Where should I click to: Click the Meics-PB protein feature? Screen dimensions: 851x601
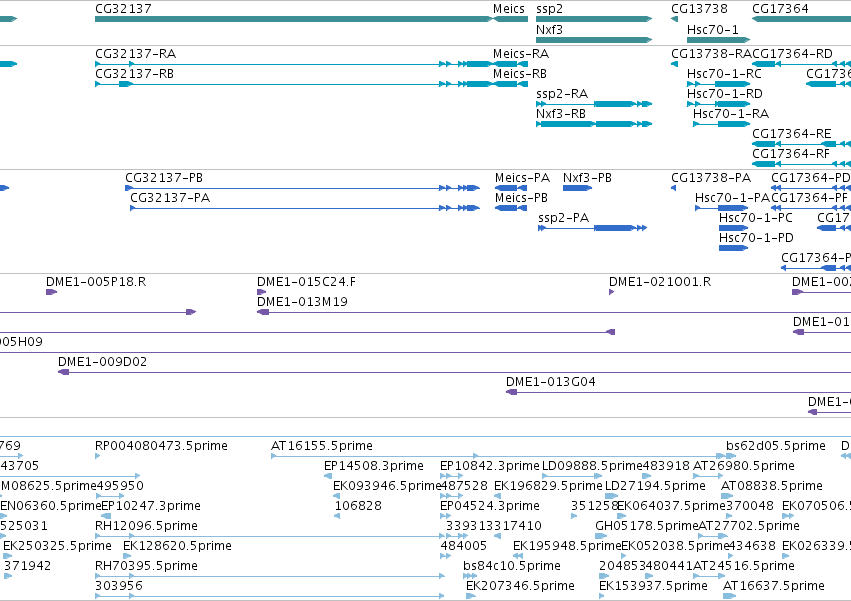click(511, 208)
